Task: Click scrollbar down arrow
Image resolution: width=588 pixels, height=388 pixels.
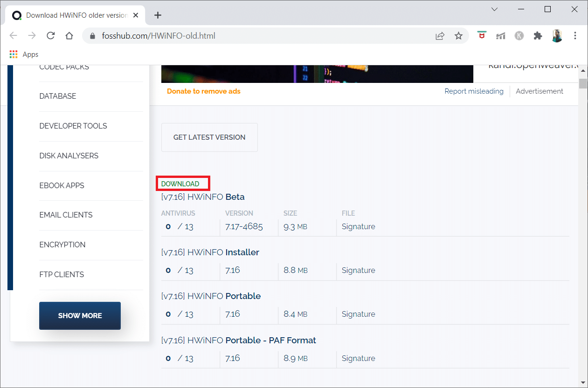Action: (x=583, y=383)
